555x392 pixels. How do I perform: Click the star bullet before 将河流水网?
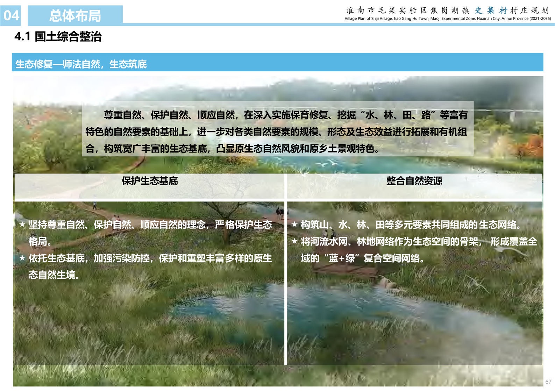click(x=294, y=241)
